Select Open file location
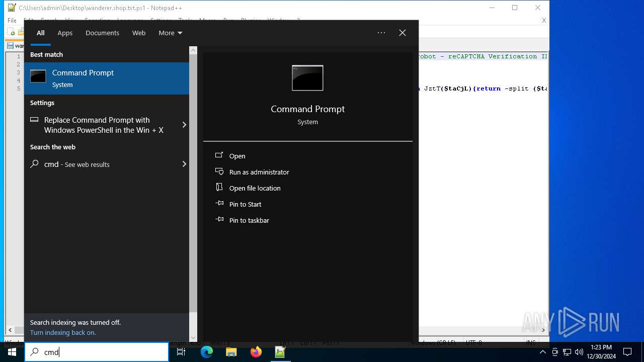644x362 pixels. [255, 188]
